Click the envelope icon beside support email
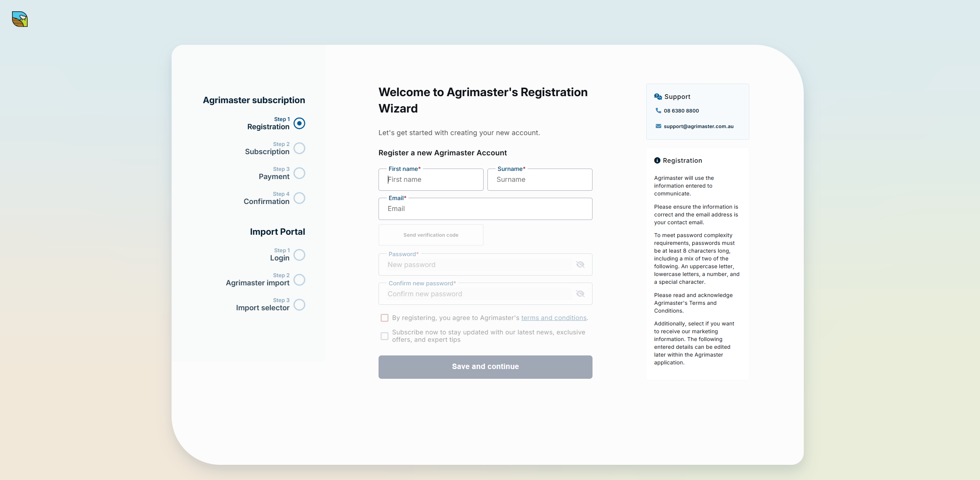This screenshot has height=480, width=980. coord(658,126)
